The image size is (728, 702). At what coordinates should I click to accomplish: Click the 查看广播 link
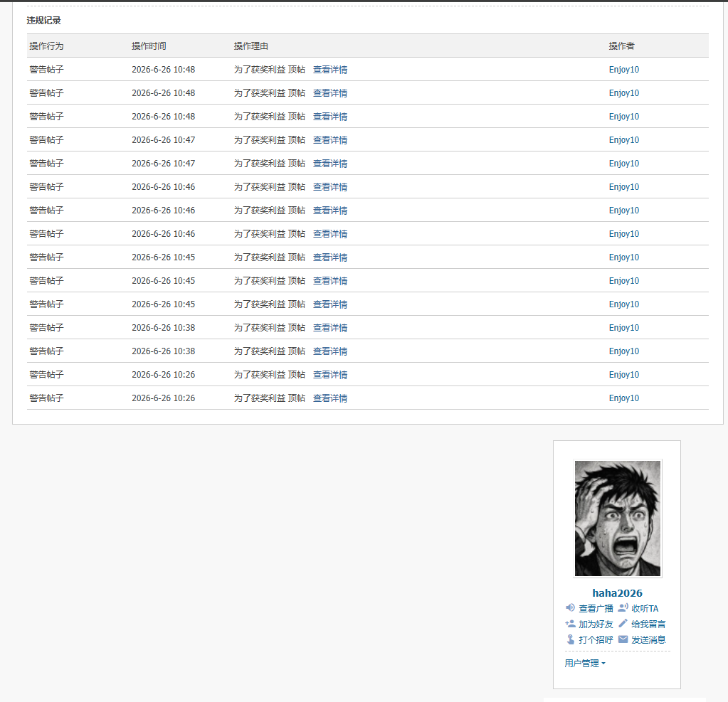(596, 608)
